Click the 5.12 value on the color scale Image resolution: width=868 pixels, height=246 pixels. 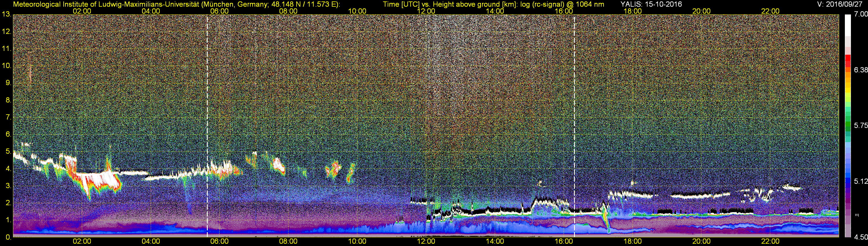pyautogui.click(x=861, y=182)
